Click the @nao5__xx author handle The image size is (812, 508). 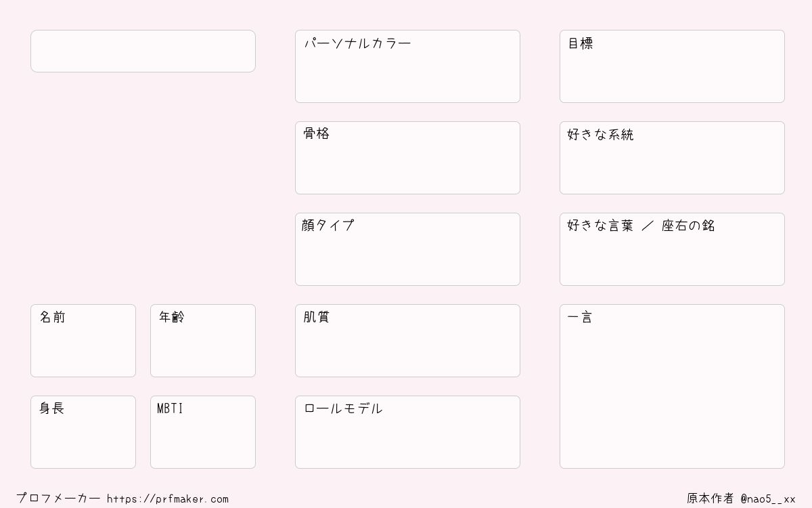[768, 499]
